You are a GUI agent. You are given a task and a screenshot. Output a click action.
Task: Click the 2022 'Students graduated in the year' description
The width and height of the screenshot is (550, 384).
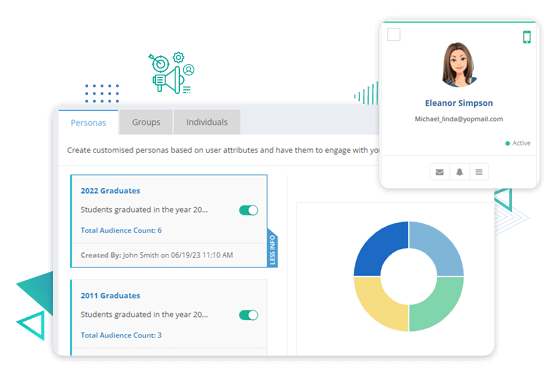tap(144, 210)
